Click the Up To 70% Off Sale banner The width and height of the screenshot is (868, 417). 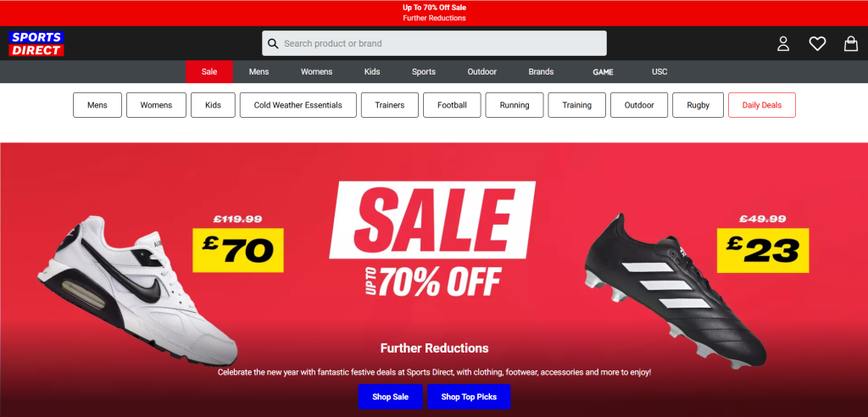pyautogui.click(x=434, y=13)
